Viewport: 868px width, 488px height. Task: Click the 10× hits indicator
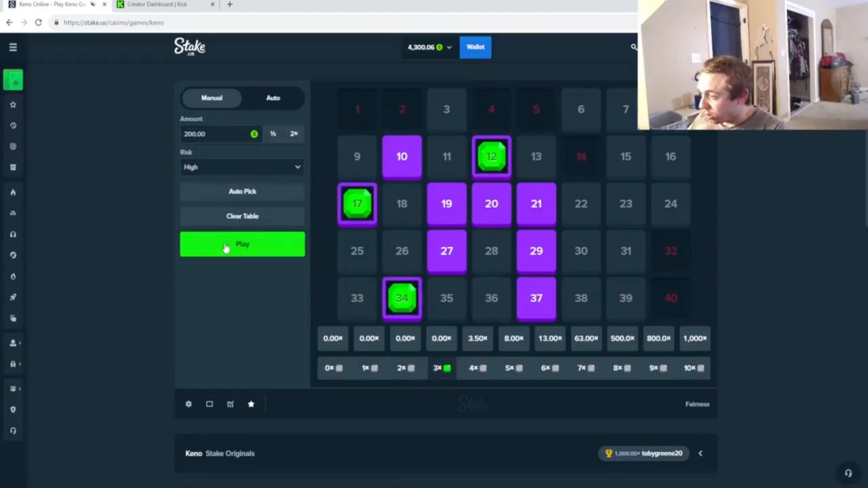point(694,368)
